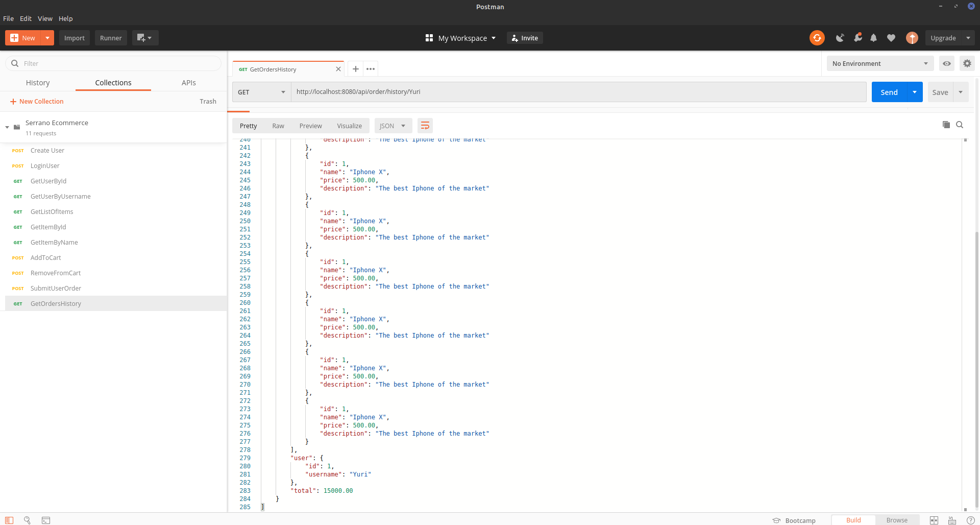This screenshot has width=980, height=525.
Task: Open the capture requests satellite icon
Action: pos(840,38)
